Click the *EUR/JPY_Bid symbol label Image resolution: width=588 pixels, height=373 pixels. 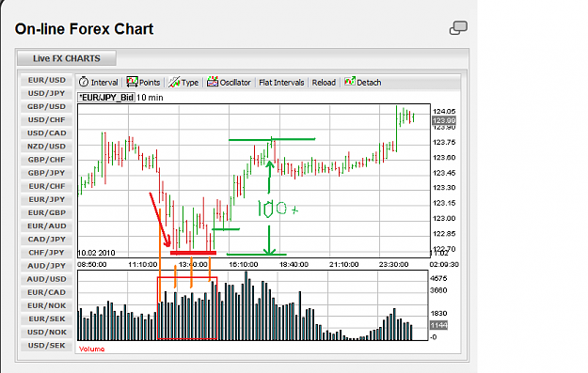coord(106,98)
